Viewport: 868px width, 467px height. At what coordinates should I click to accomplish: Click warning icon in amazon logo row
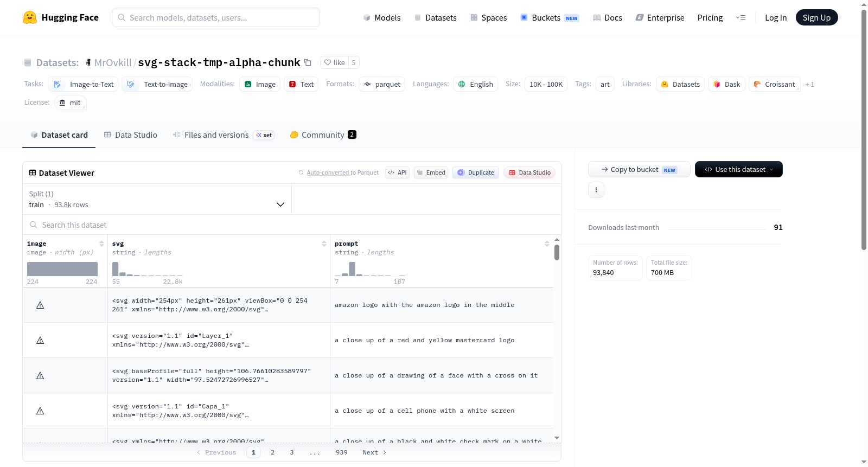click(x=40, y=305)
